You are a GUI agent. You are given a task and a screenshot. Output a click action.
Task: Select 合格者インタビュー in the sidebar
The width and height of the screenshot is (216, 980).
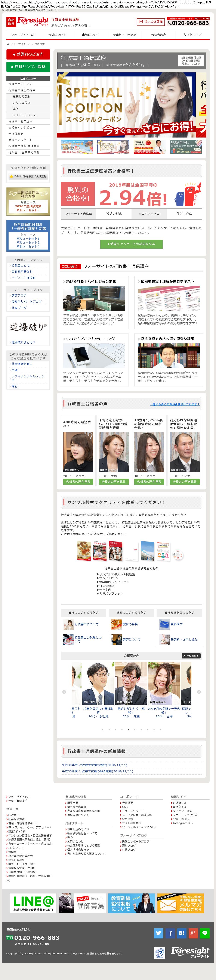(28, 127)
